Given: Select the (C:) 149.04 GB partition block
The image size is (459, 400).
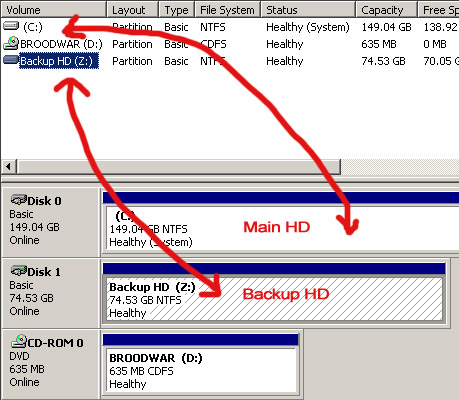Looking at the screenshot, I should click(282, 228).
